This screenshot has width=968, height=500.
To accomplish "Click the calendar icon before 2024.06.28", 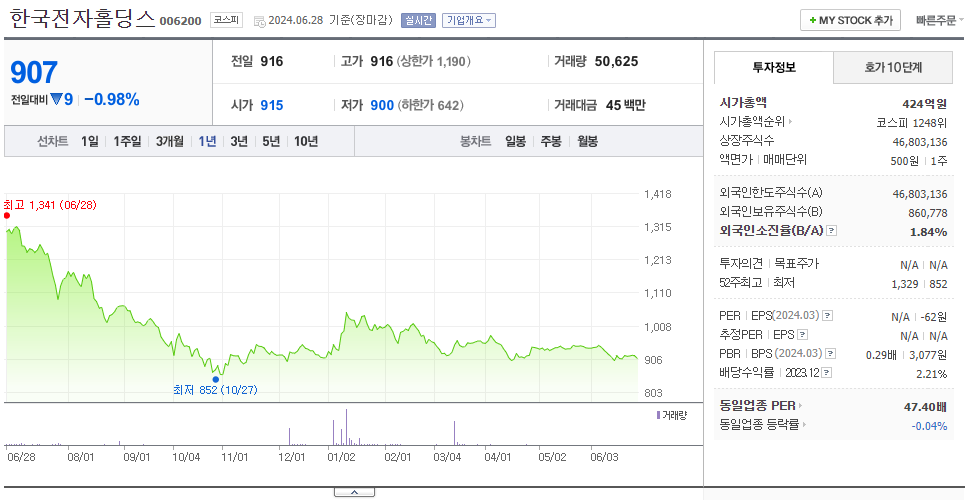I will 259,21.
